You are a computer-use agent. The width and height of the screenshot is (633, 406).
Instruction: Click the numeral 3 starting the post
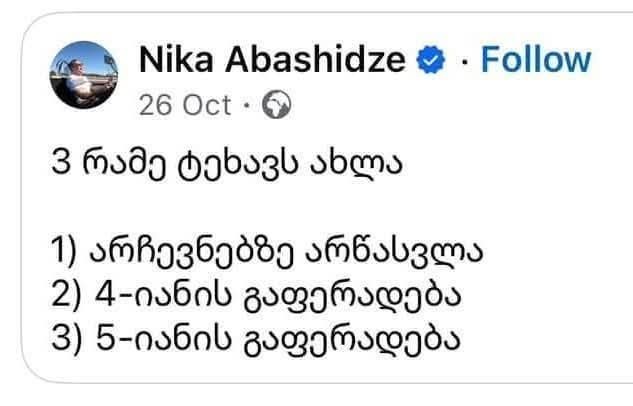point(59,165)
